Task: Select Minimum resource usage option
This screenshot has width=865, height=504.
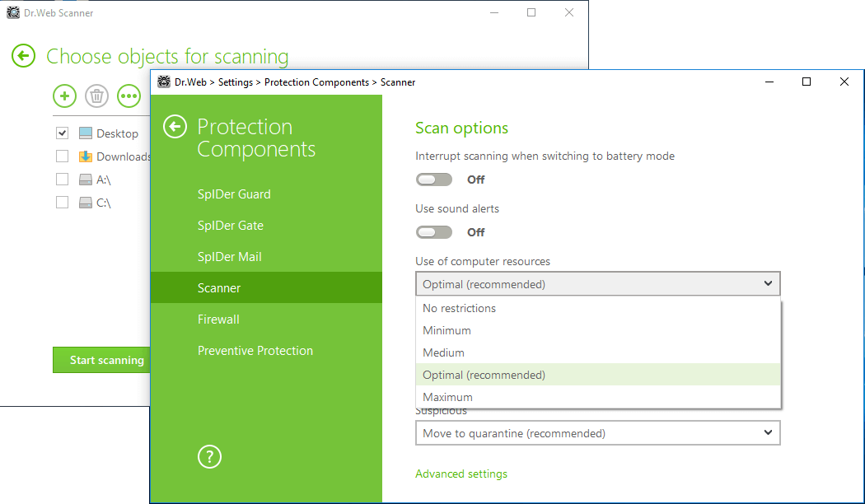Action: (598, 330)
